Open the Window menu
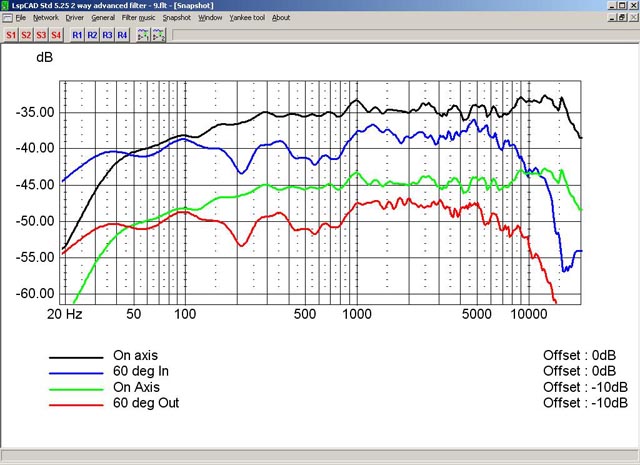Viewport: 640px width, 465px height. (x=210, y=18)
